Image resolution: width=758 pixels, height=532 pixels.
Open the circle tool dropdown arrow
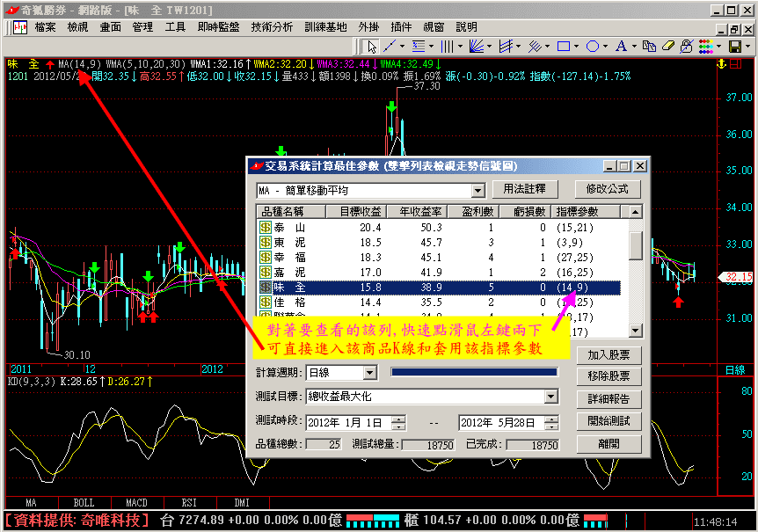point(605,47)
